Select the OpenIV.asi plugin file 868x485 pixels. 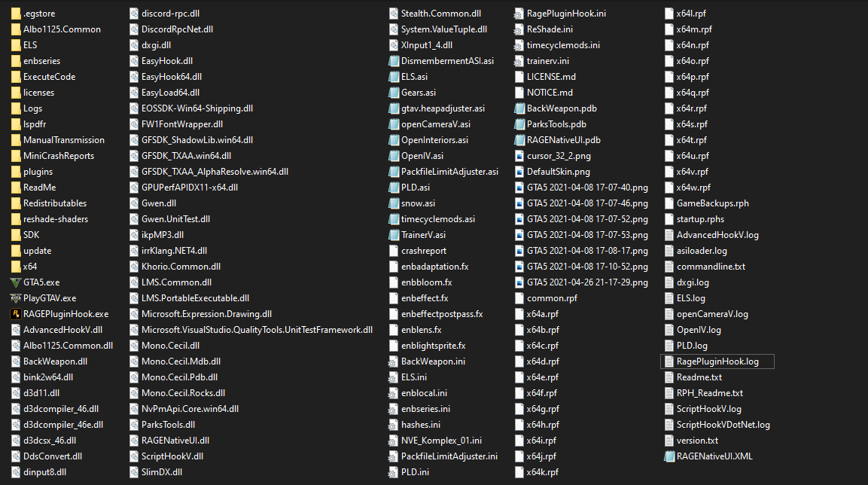[416, 156]
